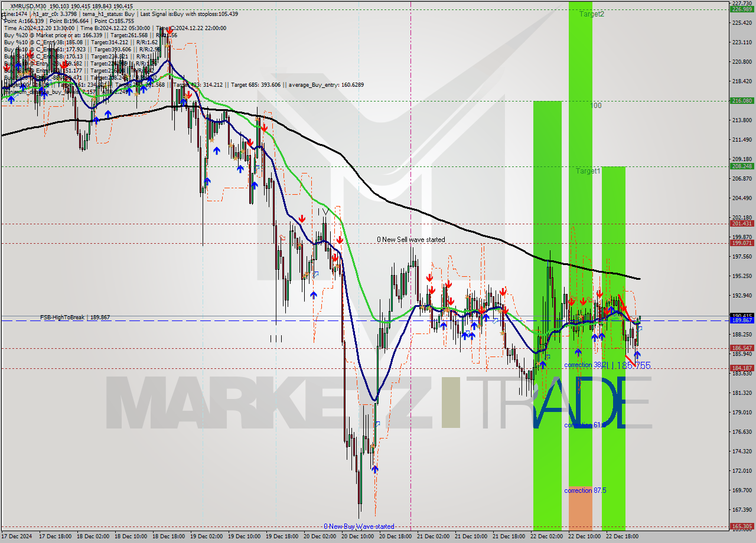This screenshot has height=543, width=756.
Task: Click the '21 Dec 02:00' time axis label
Action: pyautogui.click(x=434, y=537)
